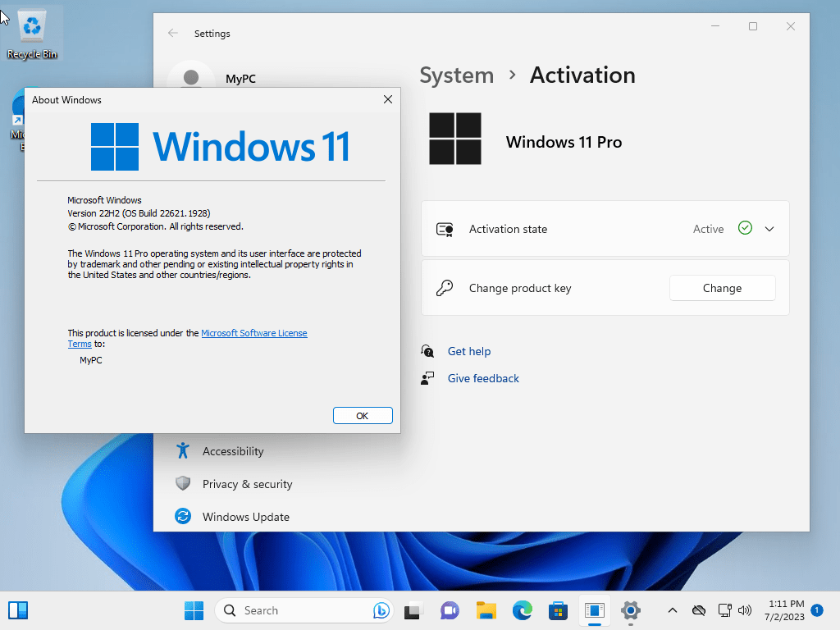The height and width of the screenshot is (630, 840).
Task: Open Widgets from the taskbar corner
Action: (18, 610)
